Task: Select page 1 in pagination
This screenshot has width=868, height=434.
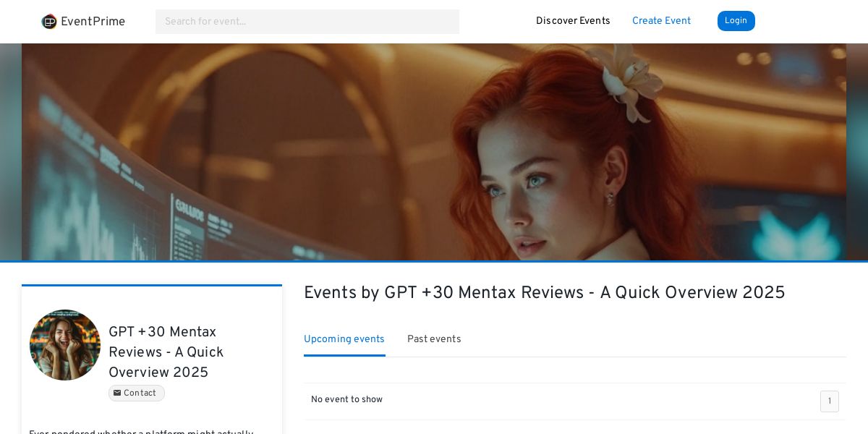Action: (x=830, y=401)
